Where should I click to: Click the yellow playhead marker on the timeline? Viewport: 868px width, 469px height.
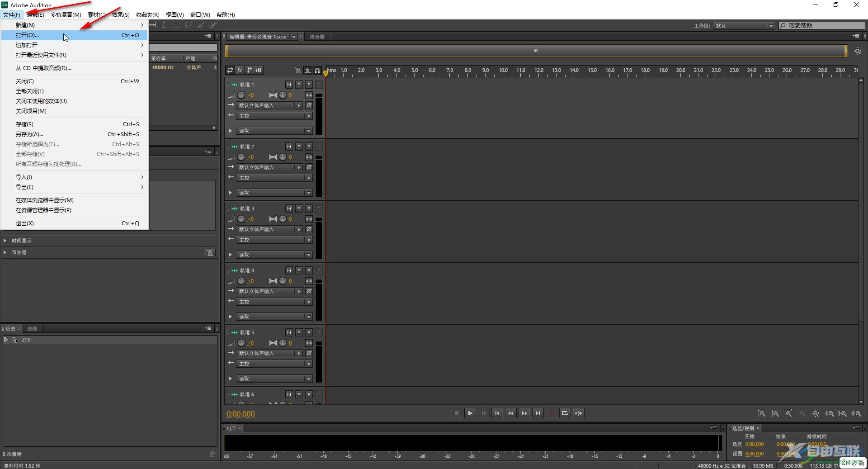pos(325,73)
